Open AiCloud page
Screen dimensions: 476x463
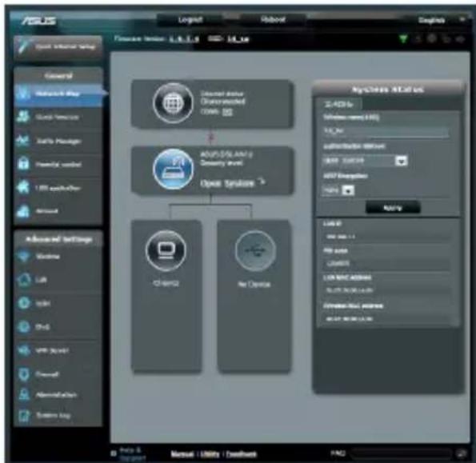(x=58, y=211)
